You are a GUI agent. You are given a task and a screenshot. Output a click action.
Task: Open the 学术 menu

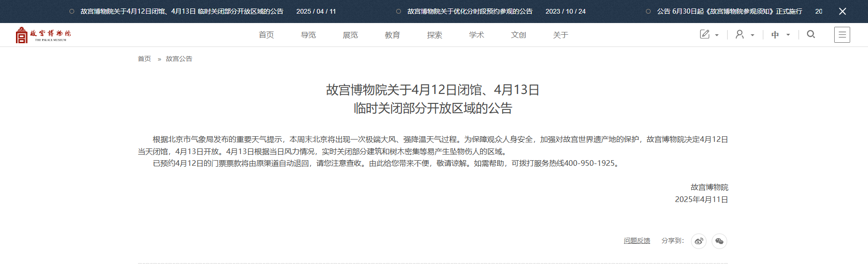[476, 35]
